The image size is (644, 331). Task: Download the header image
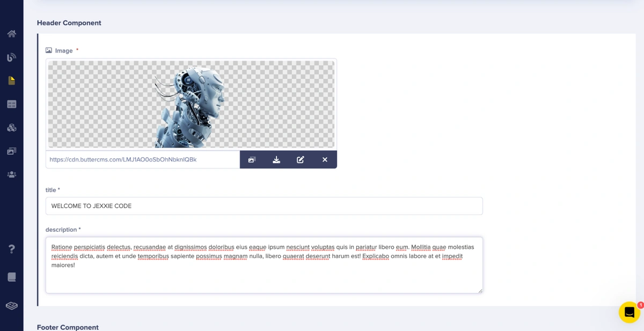pos(276,160)
